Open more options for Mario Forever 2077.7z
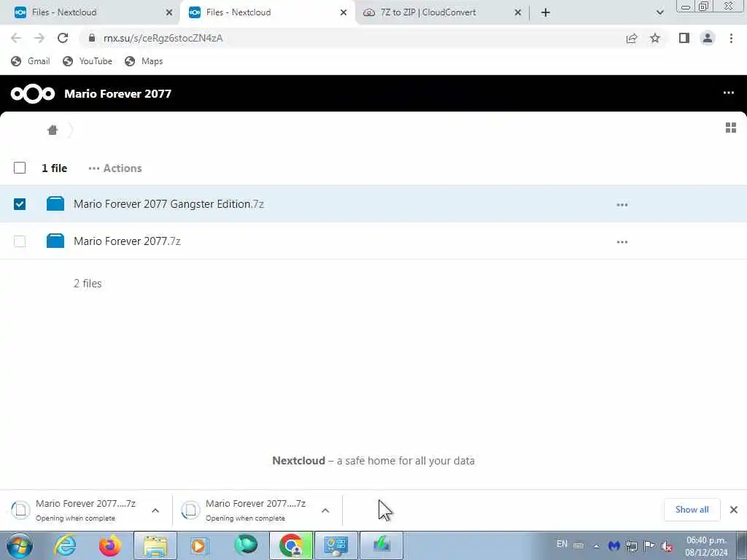 (x=622, y=242)
